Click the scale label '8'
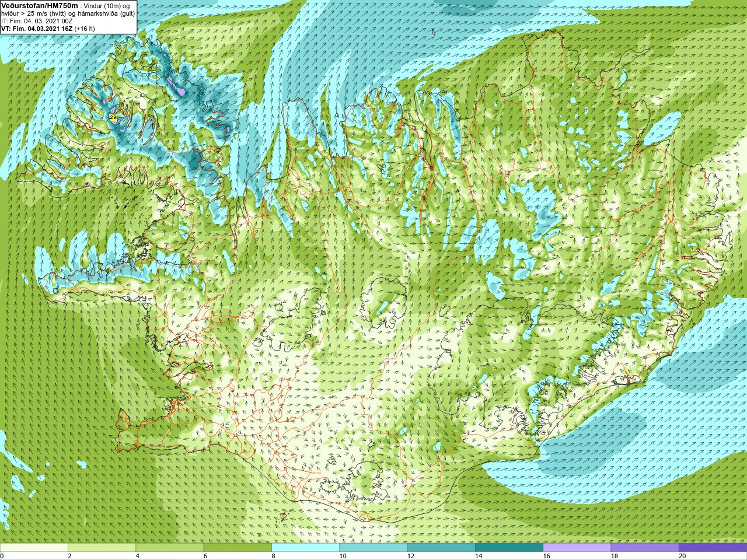The width and height of the screenshot is (747, 560). (x=273, y=556)
